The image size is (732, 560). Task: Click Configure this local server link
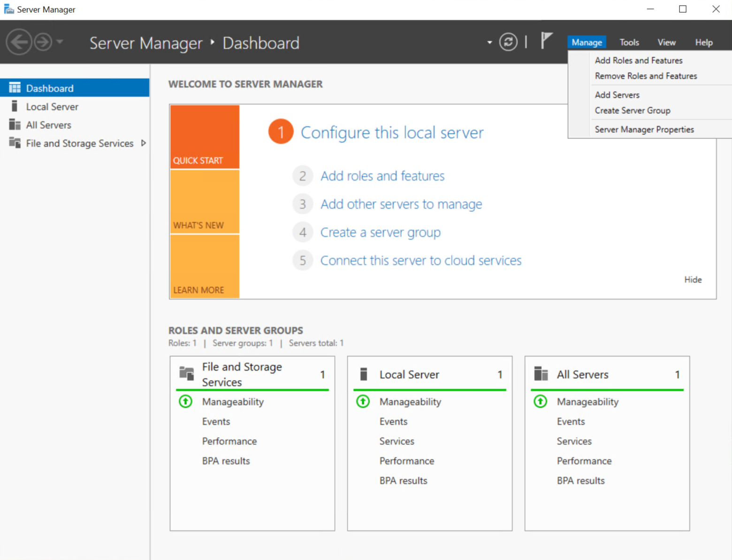click(392, 132)
